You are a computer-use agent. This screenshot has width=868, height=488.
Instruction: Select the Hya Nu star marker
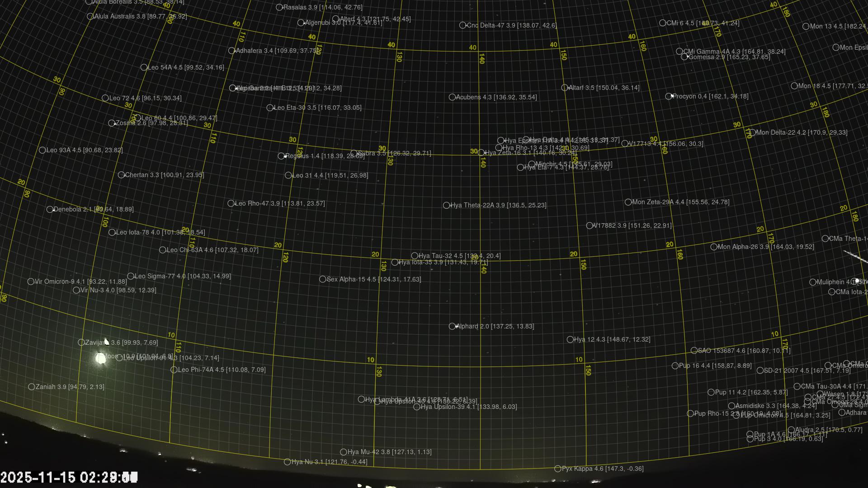tap(287, 462)
